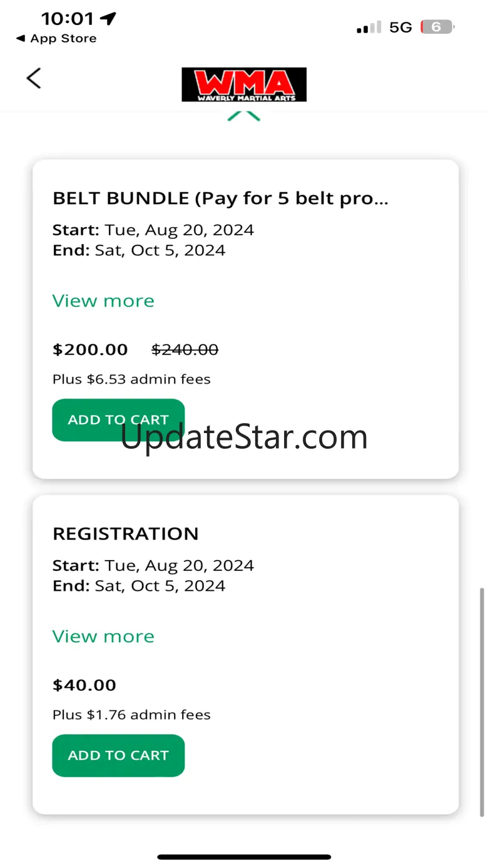This screenshot has width=488, height=868.
Task: Expand View more under Belt Bundle
Action: tap(103, 301)
